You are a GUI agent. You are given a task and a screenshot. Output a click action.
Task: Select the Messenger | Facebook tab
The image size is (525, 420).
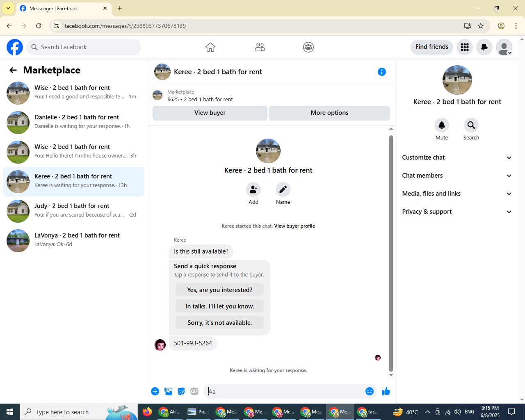[x=64, y=8]
